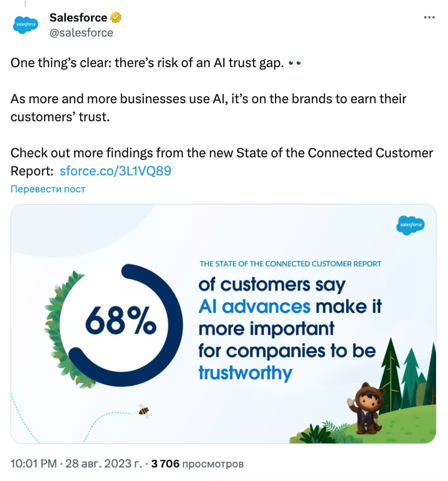Click the @salesforce handle
The width and height of the screenshot is (448, 481).
tap(81, 33)
